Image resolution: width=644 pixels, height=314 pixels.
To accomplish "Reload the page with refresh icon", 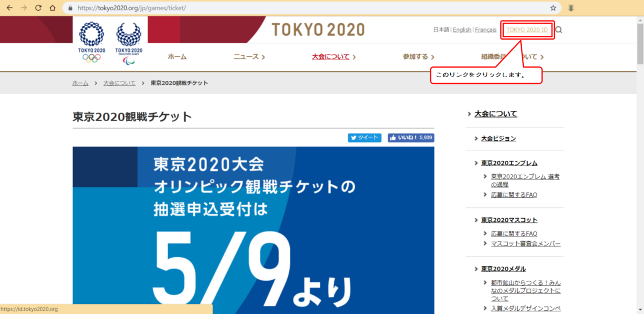I will [38, 8].
